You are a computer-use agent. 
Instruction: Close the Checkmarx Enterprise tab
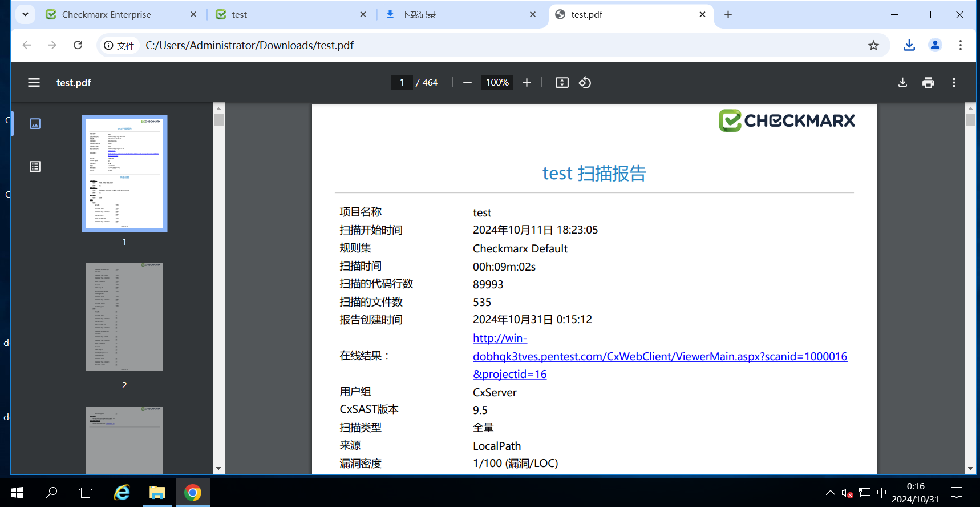coord(193,14)
